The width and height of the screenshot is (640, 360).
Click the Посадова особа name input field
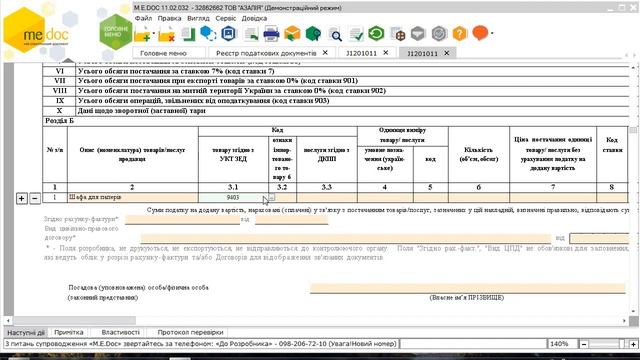[x=467, y=288]
